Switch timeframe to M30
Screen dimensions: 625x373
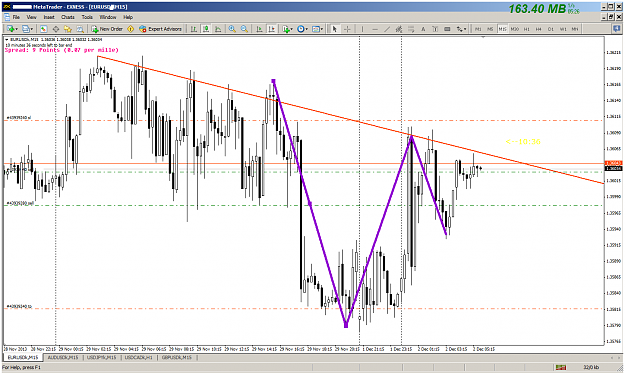point(515,29)
